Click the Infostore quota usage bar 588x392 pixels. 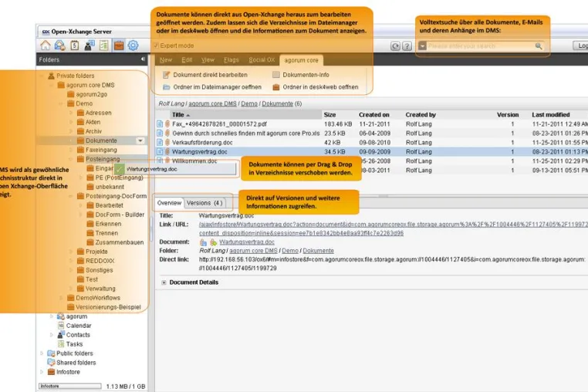pyautogui.click(x=70, y=386)
